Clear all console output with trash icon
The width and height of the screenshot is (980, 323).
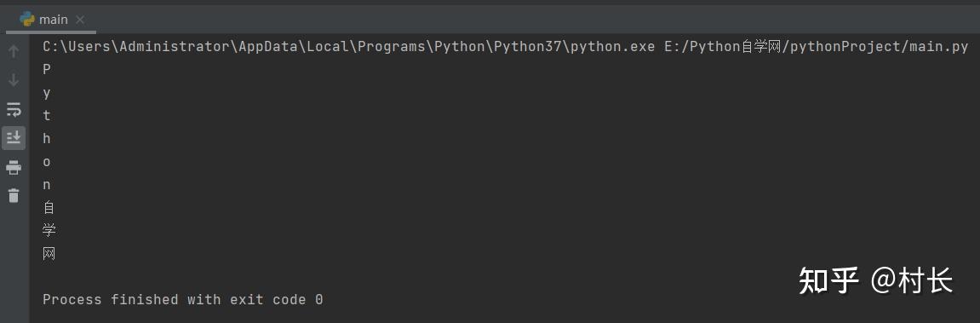coord(14,195)
